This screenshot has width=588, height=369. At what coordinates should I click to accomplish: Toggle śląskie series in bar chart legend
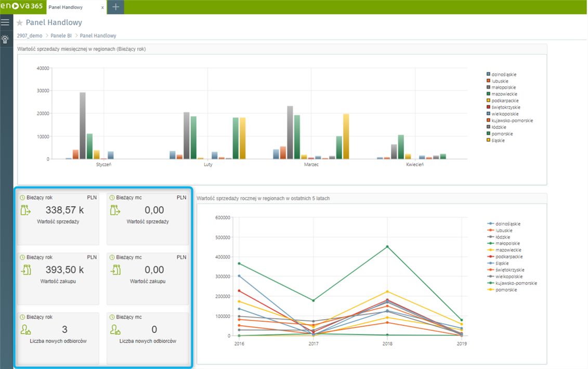tap(498, 140)
